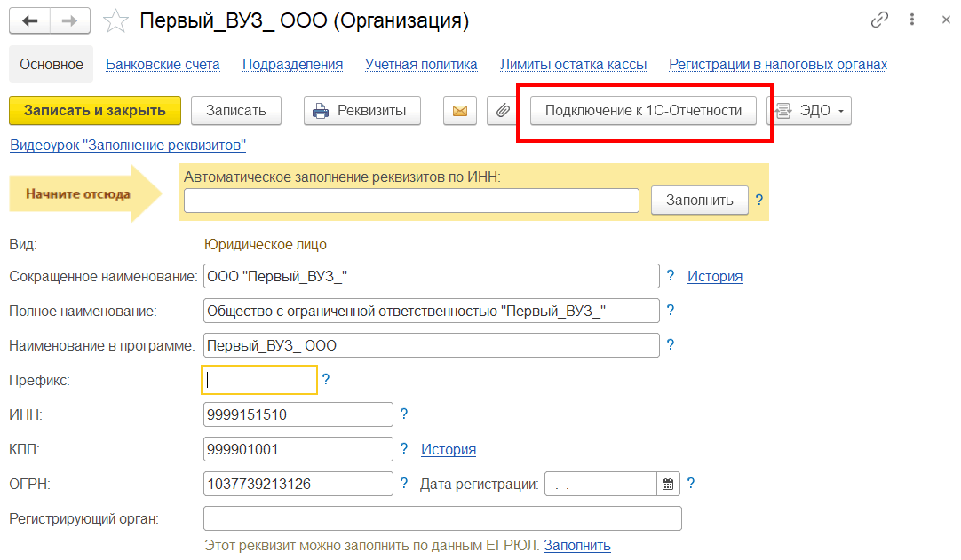
Task: Click the forward navigation arrow
Action: (x=69, y=20)
